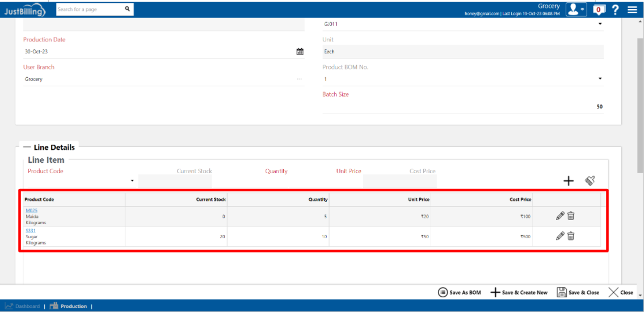Edit the Sugar row pencil icon
Image resolution: width=644 pixels, height=312 pixels.
(560, 236)
